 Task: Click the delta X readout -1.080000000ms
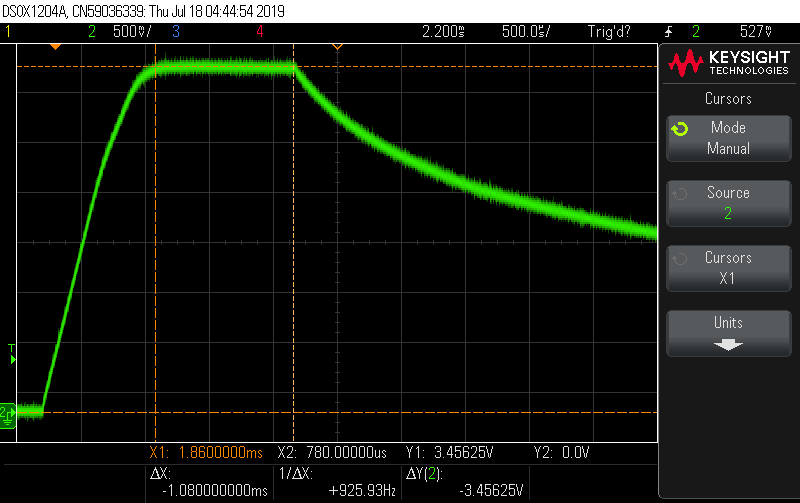[x=215, y=491]
